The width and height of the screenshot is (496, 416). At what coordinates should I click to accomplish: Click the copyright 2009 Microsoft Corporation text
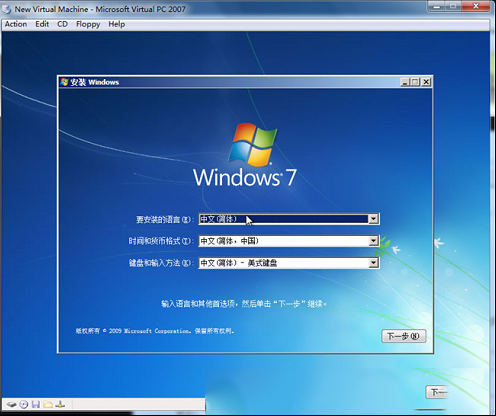click(155, 331)
